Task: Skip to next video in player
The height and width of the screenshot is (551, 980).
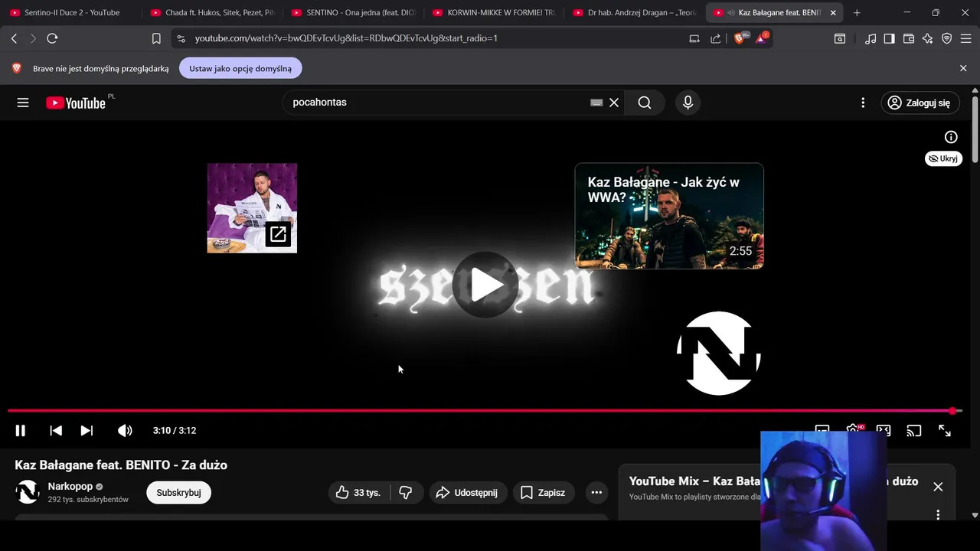Action: (87, 431)
